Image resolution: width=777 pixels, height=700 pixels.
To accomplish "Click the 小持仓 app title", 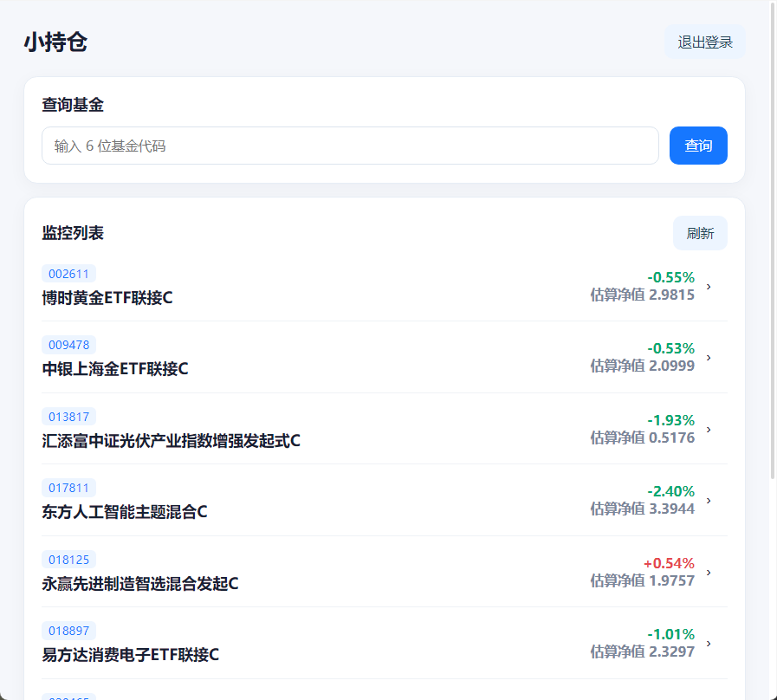I will [55, 42].
